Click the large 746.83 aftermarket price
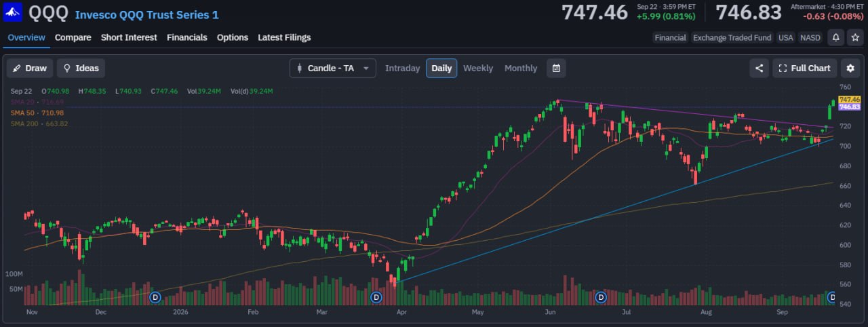The width and height of the screenshot is (868, 327). (749, 12)
